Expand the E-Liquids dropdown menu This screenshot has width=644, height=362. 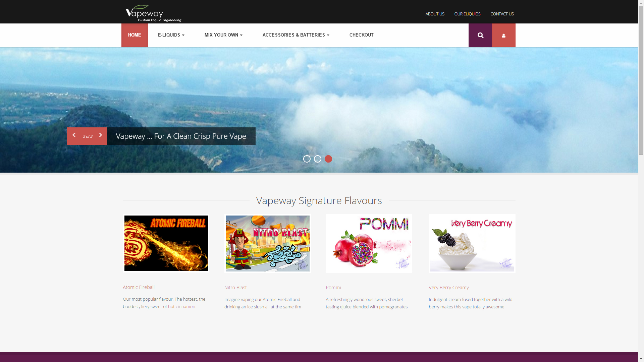click(171, 35)
